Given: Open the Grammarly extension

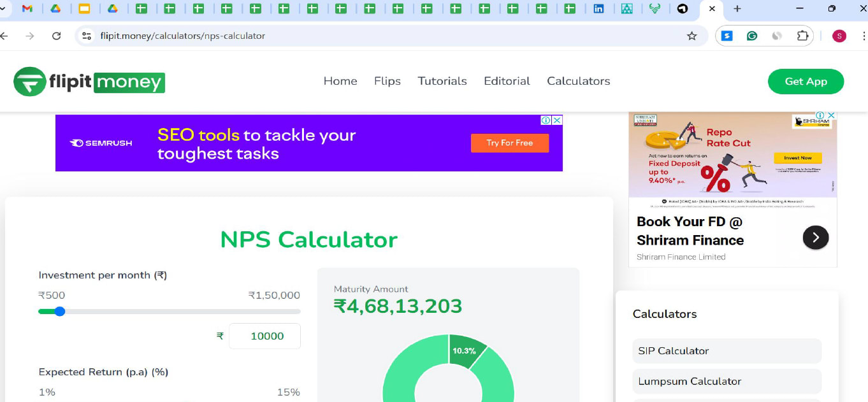Looking at the screenshot, I should coord(752,36).
